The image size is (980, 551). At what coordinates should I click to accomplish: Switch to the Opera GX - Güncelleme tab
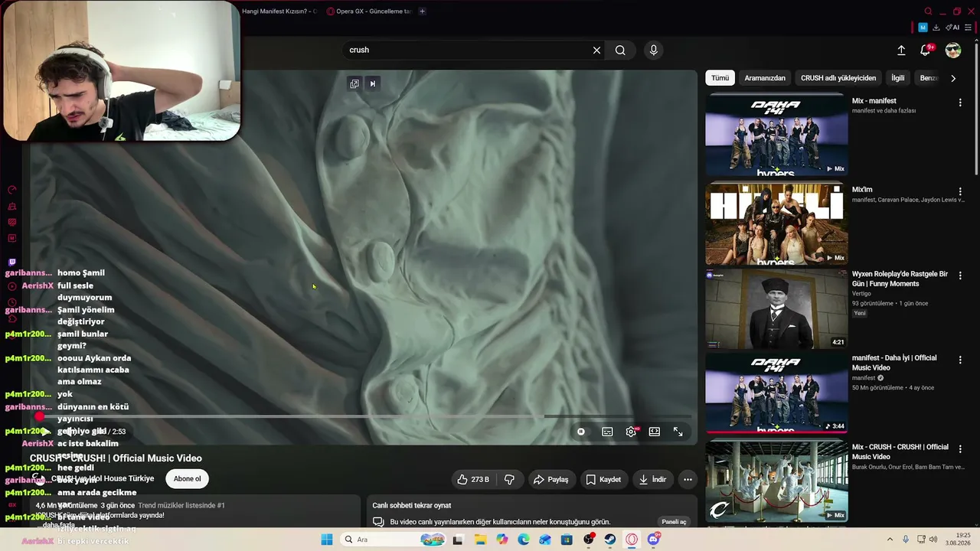(x=370, y=11)
